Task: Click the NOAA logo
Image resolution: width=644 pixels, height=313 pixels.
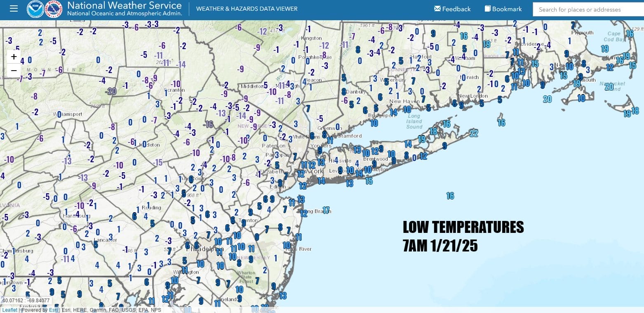Action: pyautogui.click(x=35, y=9)
